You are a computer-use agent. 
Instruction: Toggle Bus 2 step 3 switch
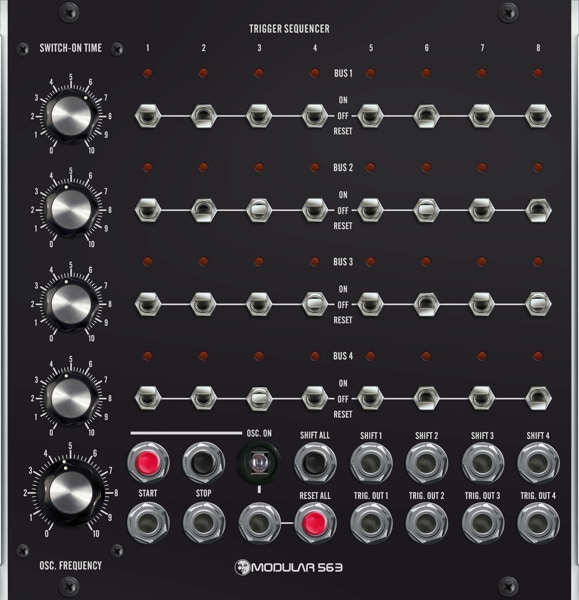[259, 210]
